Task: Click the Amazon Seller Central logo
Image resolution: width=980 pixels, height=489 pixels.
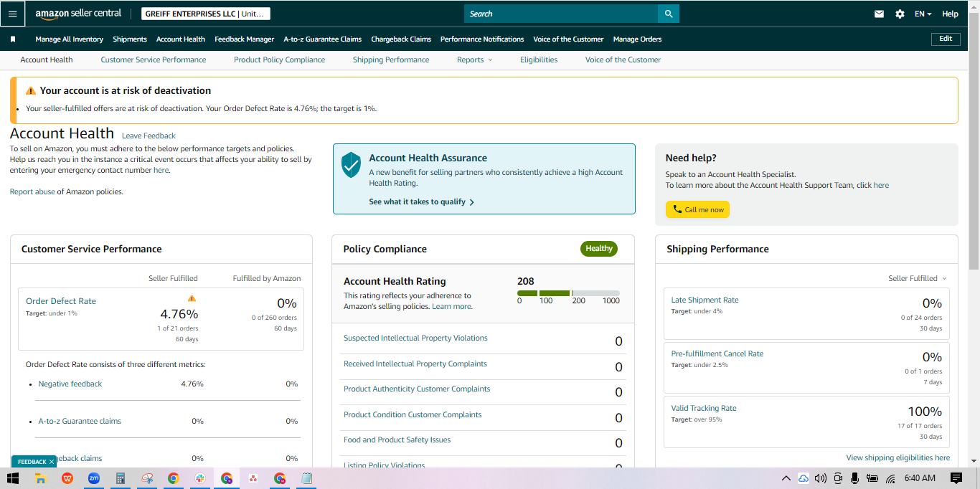Action: pyautogui.click(x=78, y=14)
